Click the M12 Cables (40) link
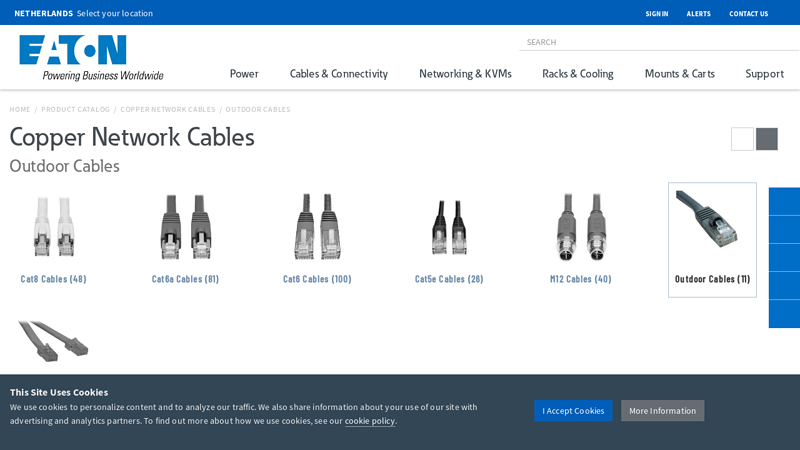The width and height of the screenshot is (800, 450). point(581,279)
